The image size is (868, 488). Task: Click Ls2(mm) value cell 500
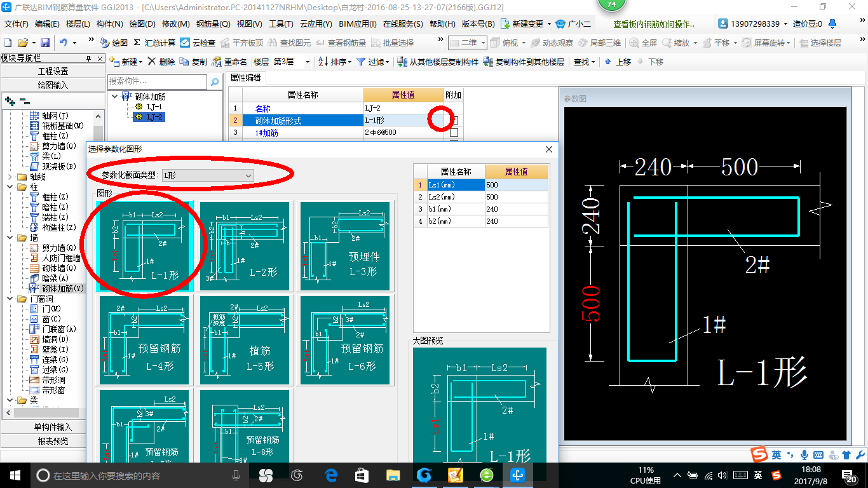click(x=516, y=197)
